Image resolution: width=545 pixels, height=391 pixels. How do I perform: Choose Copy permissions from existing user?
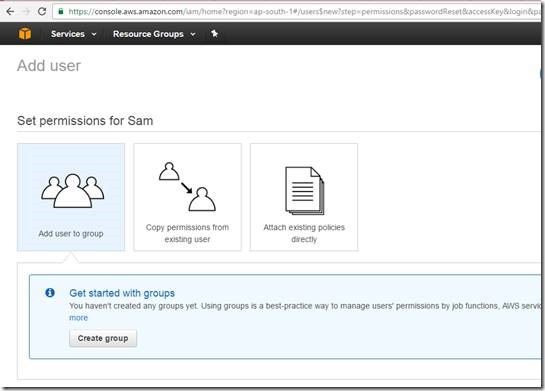187,197
